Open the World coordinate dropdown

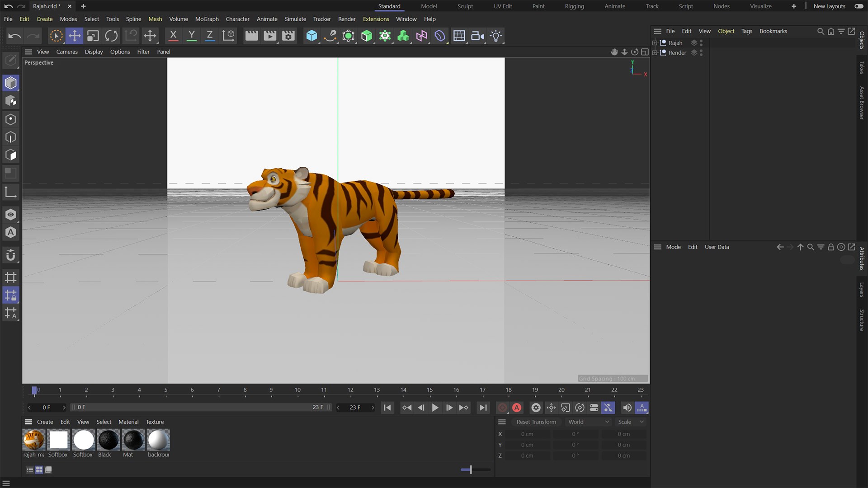[589, 422]
